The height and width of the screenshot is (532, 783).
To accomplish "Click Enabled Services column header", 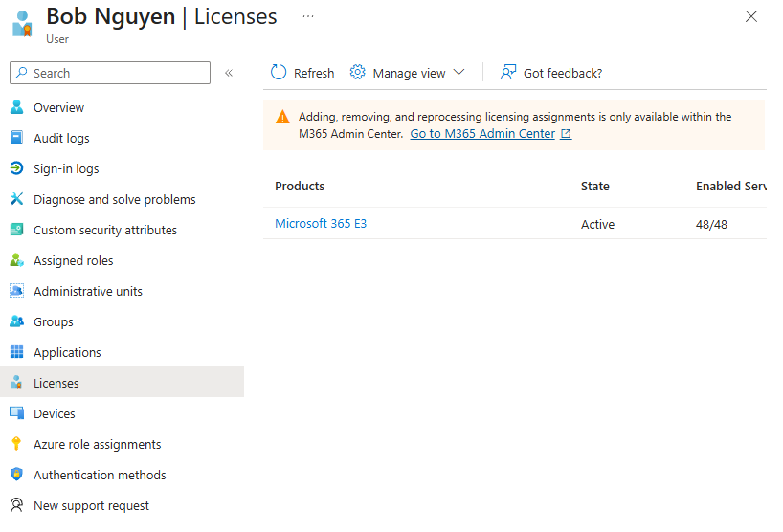I will coord(731,186).
